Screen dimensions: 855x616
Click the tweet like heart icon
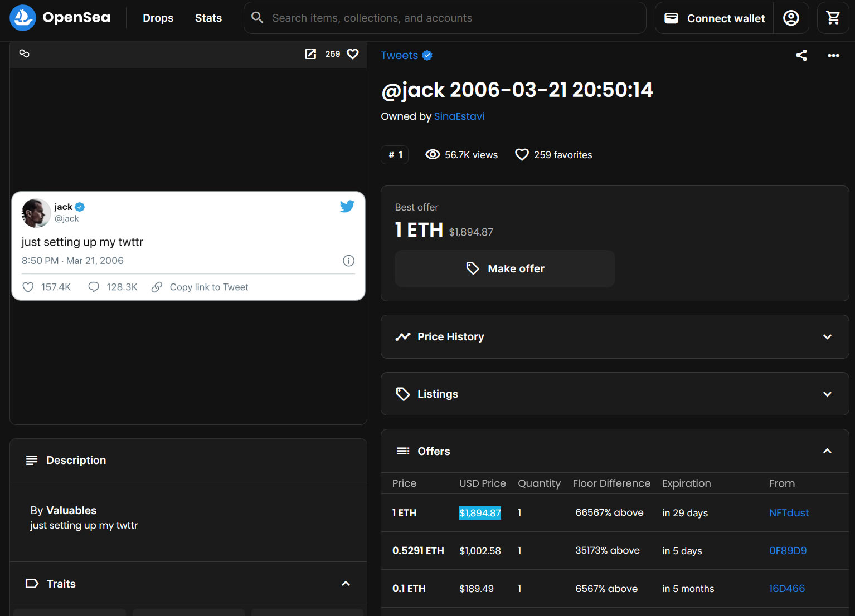coord(28,287)
